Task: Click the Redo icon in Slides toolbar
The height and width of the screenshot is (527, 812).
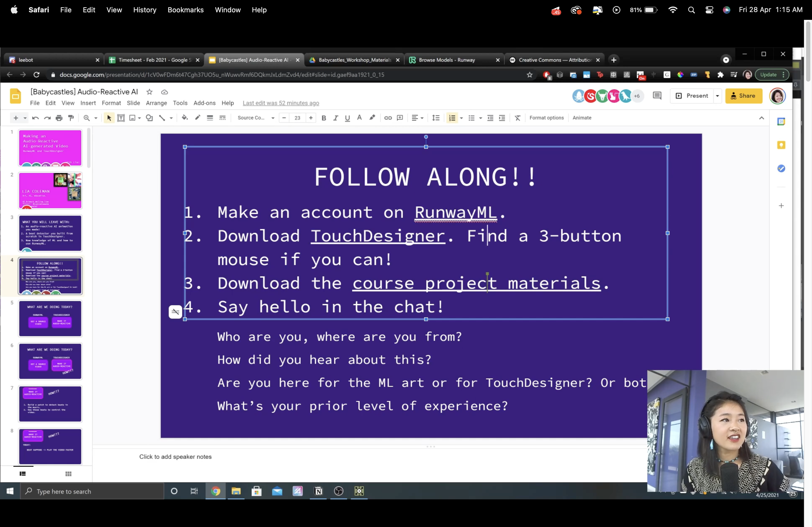Action: point(48,118)
